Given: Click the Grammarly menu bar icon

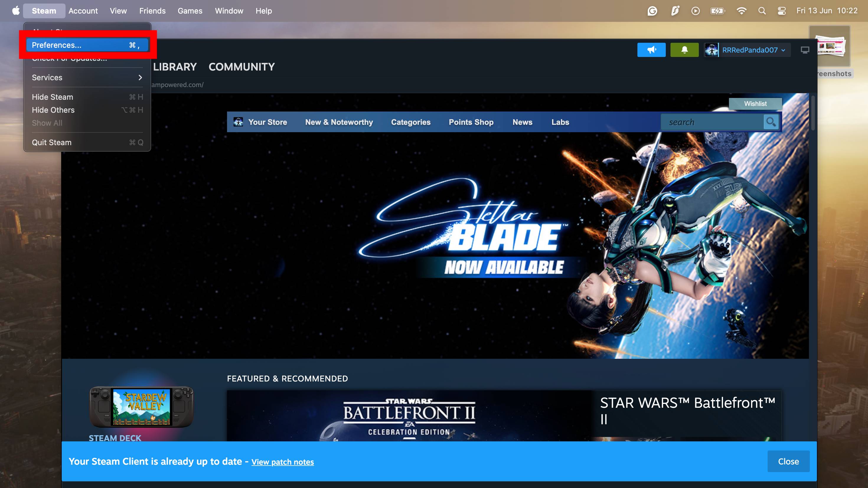Looking at the screenshot, I should tap(652, 11).
